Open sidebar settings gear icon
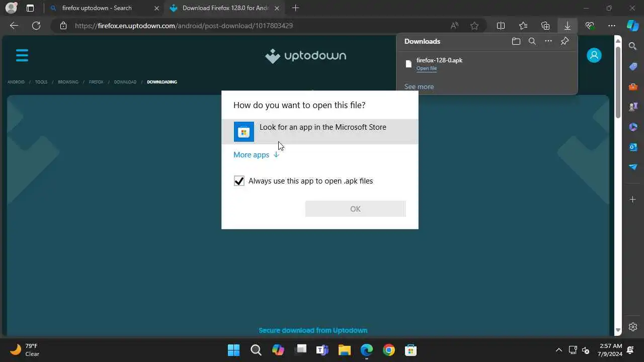The image size is (644, 362). tap(633, 327)
